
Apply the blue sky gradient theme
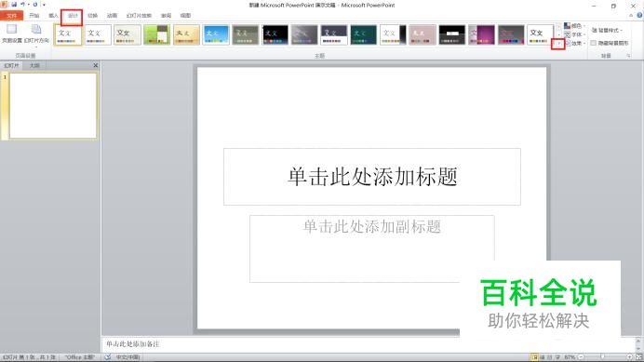(x=216, y=34)
